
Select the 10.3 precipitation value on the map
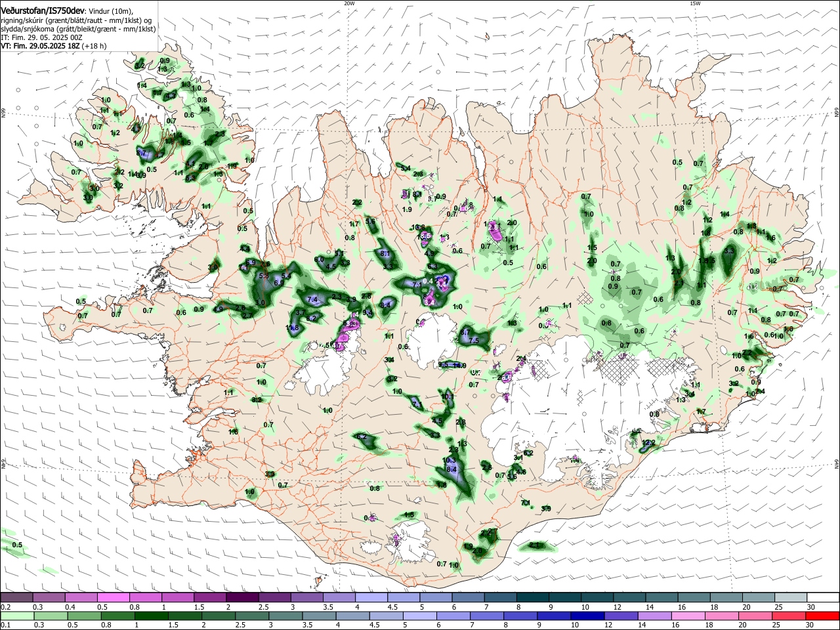(449, 461)
